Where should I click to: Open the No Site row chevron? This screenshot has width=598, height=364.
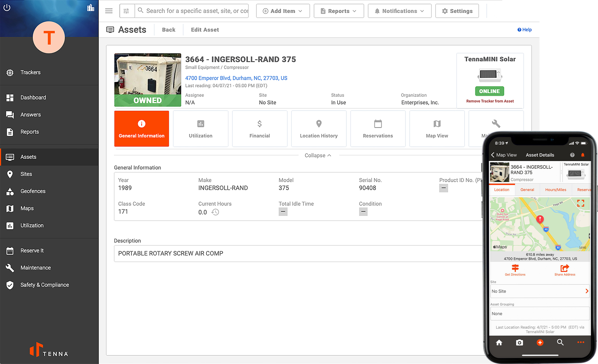587,291
